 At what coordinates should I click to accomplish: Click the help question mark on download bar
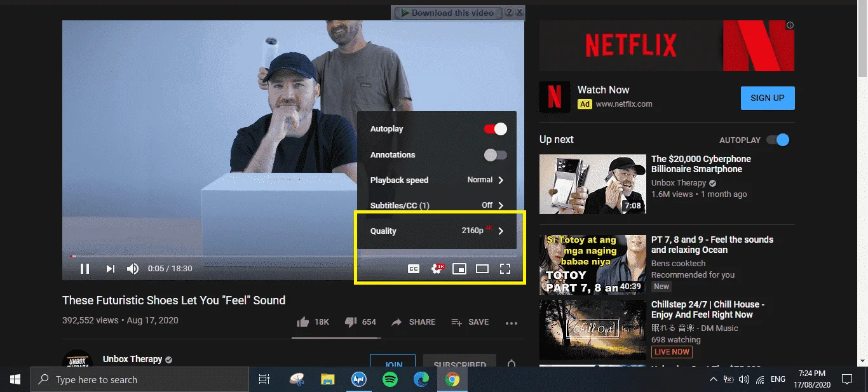509,13
